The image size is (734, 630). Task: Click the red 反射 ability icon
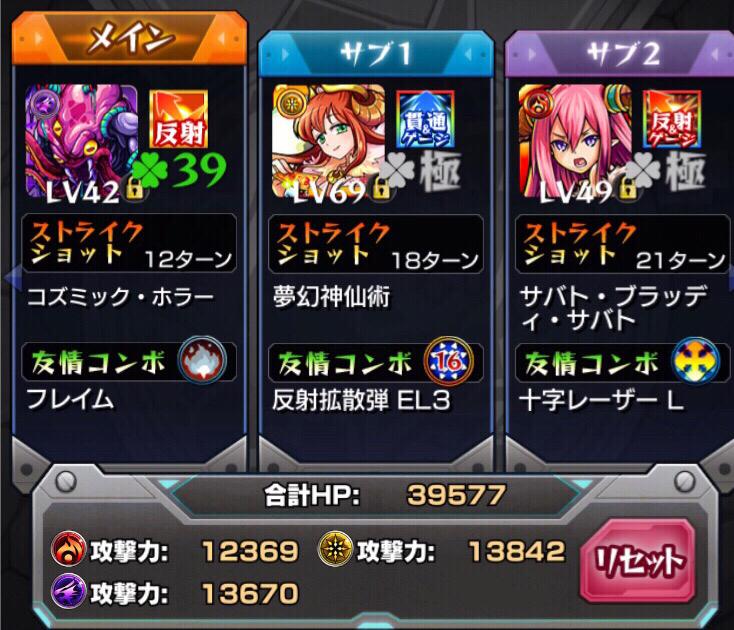(x=178, y=119)
